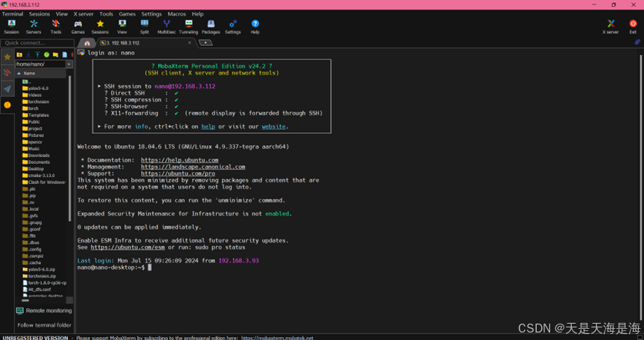This screenshot has height=340, width=644.
Task: Select the yolov5-6.0.zip file
Action: [x=39, y=269]
